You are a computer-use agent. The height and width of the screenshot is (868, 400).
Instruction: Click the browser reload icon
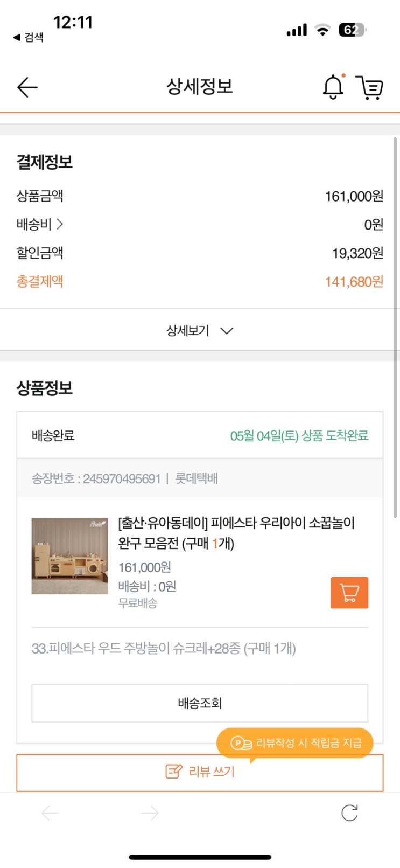349,813
